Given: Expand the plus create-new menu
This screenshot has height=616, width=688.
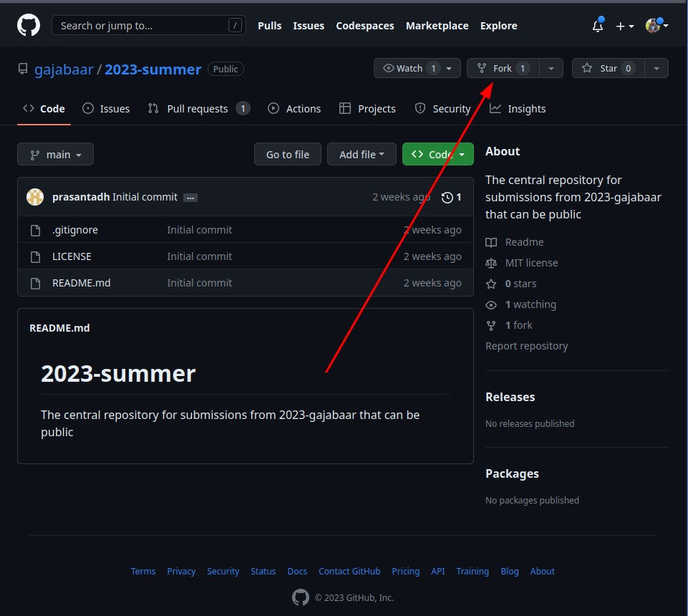Looking at the screenshot, I should (625, 27).
